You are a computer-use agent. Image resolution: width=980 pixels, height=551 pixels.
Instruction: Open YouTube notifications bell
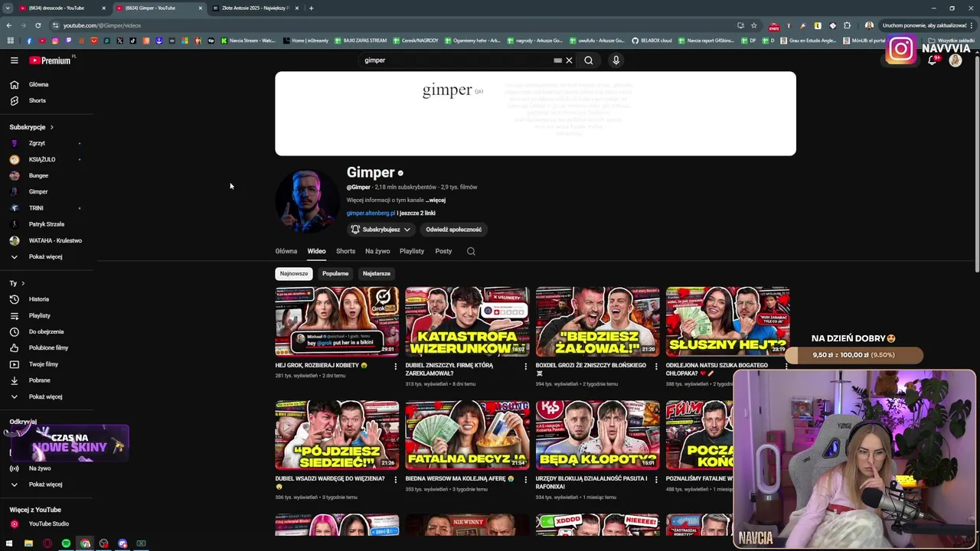coord(932,60)
